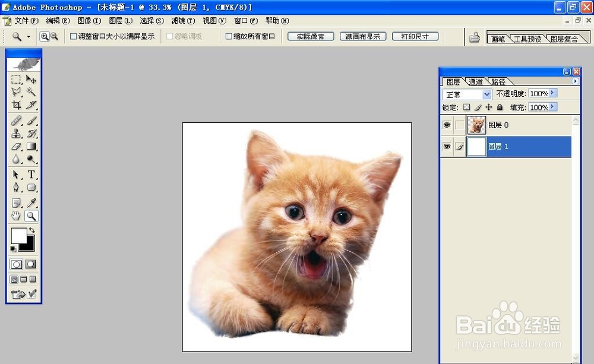Switch to the 通道 channels tab
The width and height of the screenshot is (594, 364).
point(476,81)
